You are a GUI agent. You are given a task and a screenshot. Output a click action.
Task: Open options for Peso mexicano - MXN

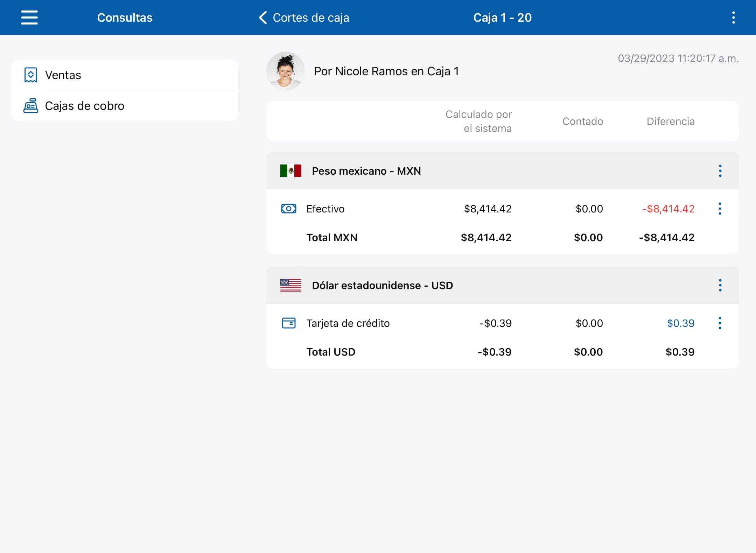[720, 171]
